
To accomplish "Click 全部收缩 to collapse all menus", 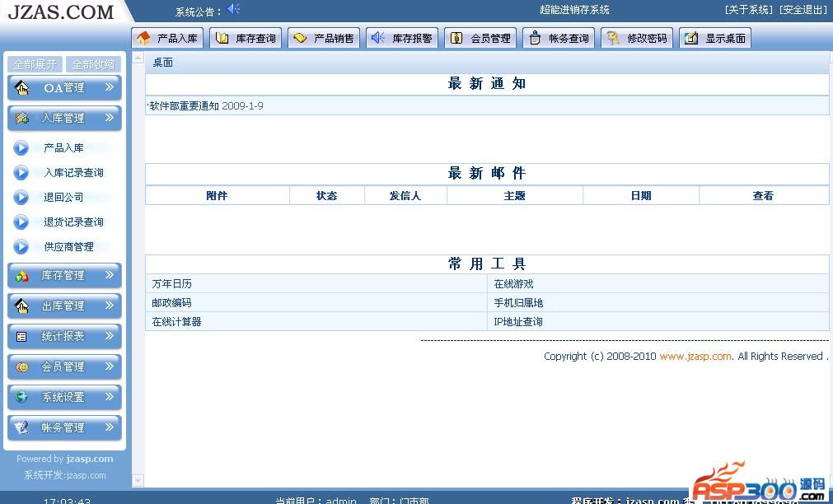I will pos(93,64).
